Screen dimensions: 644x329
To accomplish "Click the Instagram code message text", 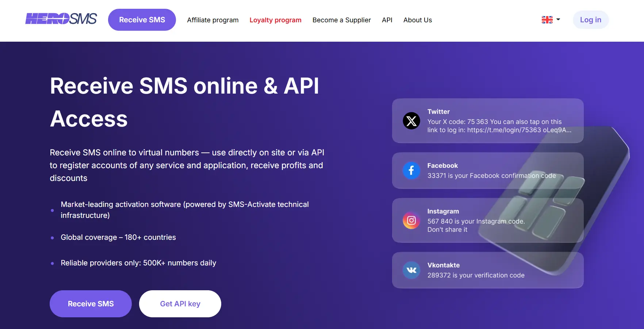I will 476,225.
